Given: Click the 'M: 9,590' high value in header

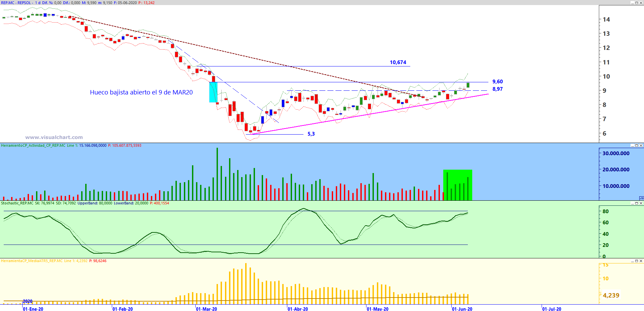Looking at the screenshot, I should [89, 3].
